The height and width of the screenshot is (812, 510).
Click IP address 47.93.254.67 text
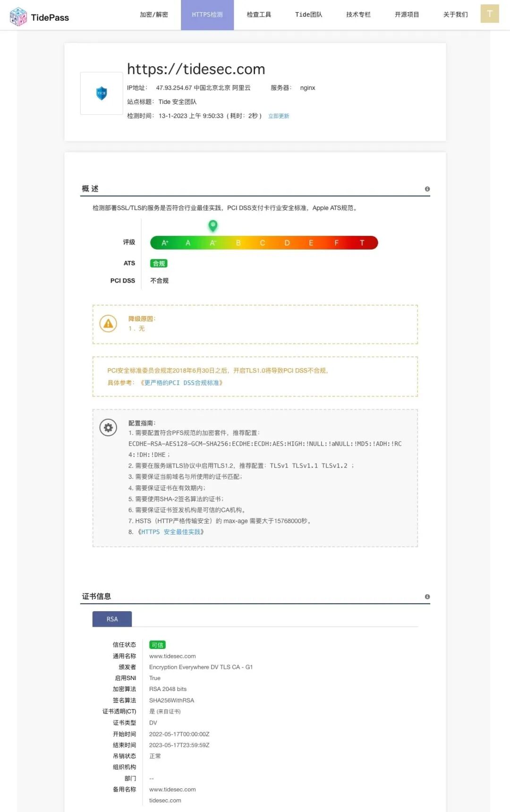point(174,88)
